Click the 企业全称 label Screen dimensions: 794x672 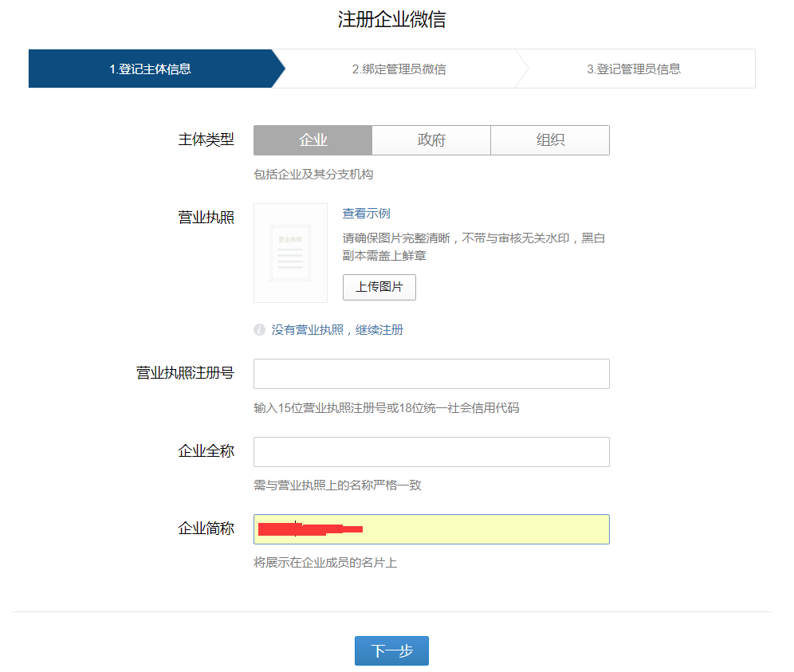pyautogui.click(x=206, y=450)
